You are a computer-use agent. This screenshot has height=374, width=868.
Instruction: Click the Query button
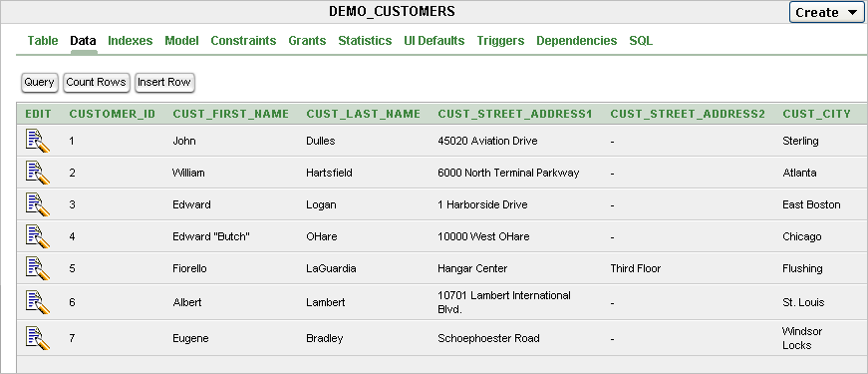point(39,82)
